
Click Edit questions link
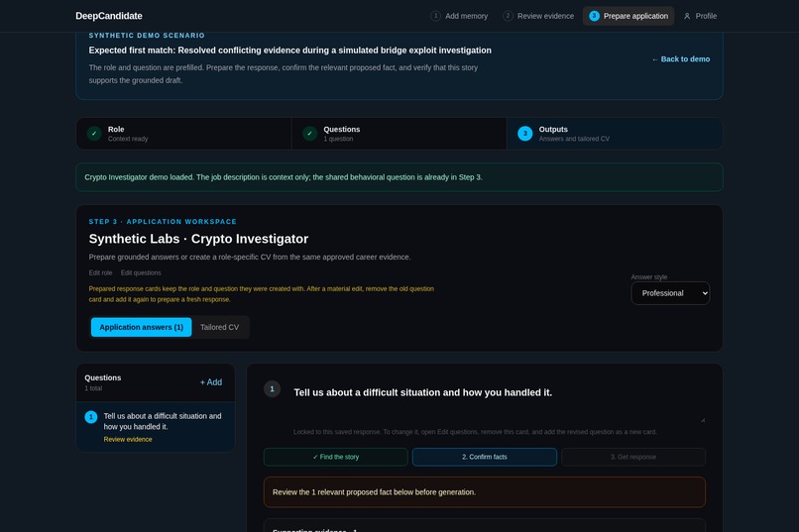(x=141, y=272)
